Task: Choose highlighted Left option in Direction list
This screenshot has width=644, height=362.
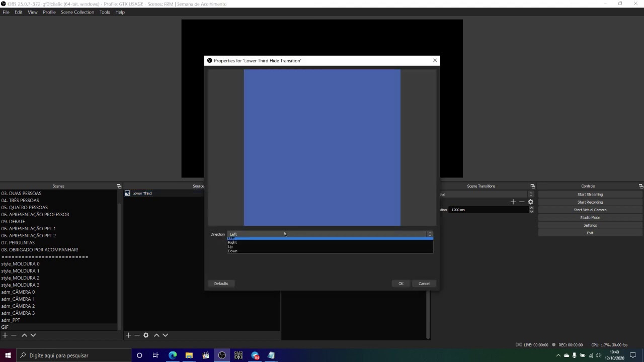Action: click(x=330, y=238)
